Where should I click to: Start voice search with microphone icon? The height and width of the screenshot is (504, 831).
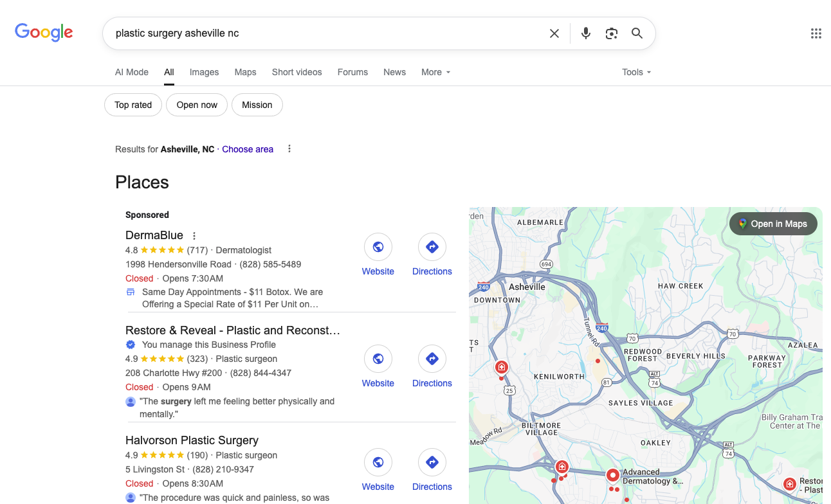point(585,33)
